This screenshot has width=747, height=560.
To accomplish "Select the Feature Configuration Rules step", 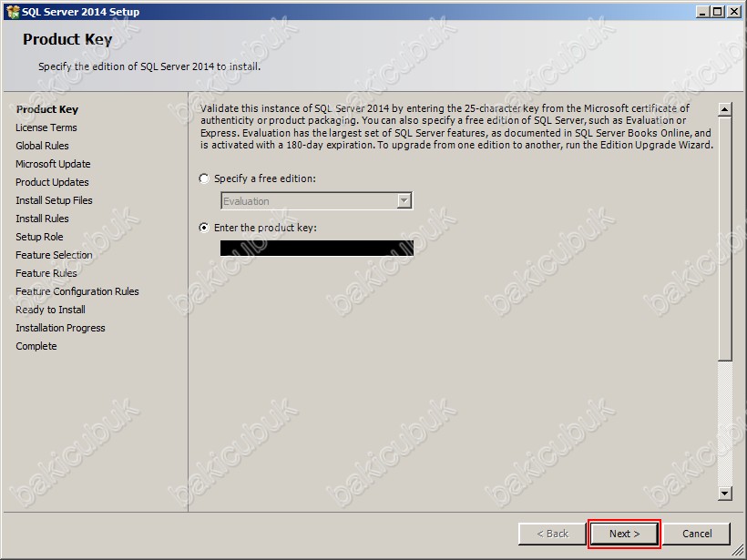I will tap(77, 291).
